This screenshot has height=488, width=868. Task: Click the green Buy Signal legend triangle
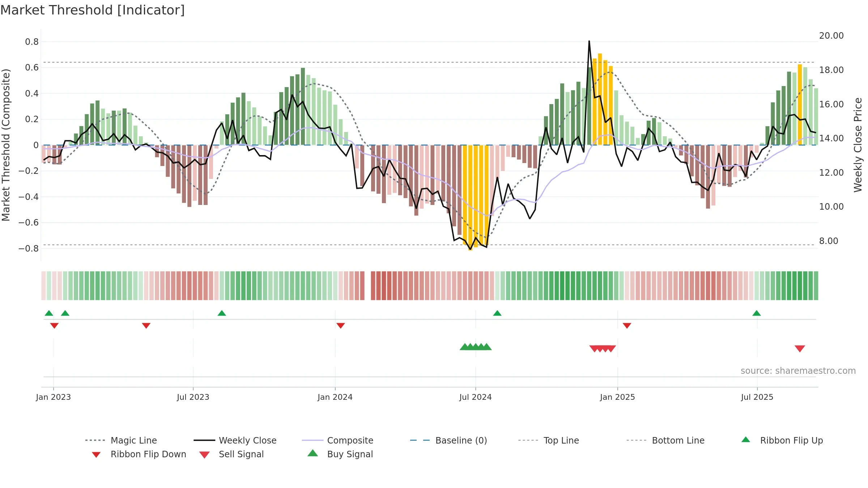[x=313, y=453]
